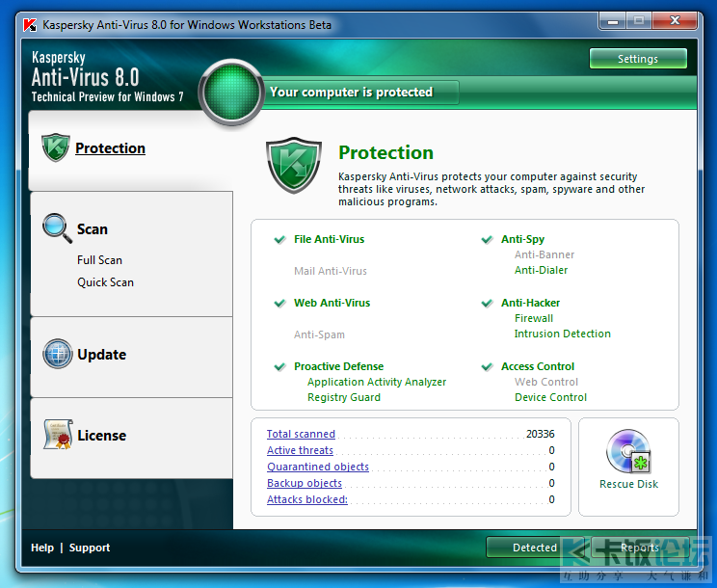Select Application Activity Analyzer
This screenshot has height=588, width=717.
pyautogui.click(x=377, y=382)
